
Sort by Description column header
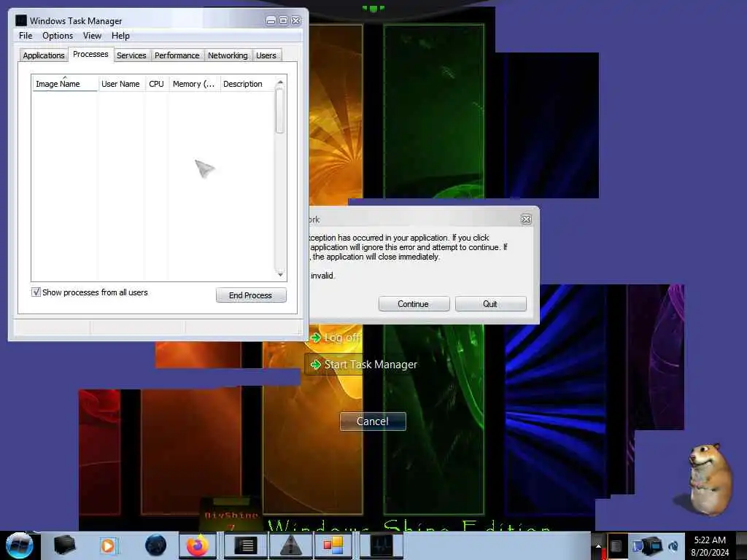pyautogui.click(x=247, y=84)
